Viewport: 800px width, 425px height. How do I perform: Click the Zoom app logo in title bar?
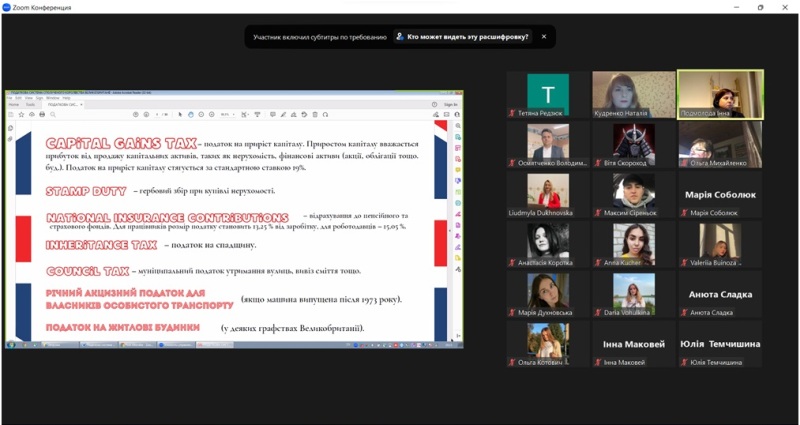click(x=6, y=8)
